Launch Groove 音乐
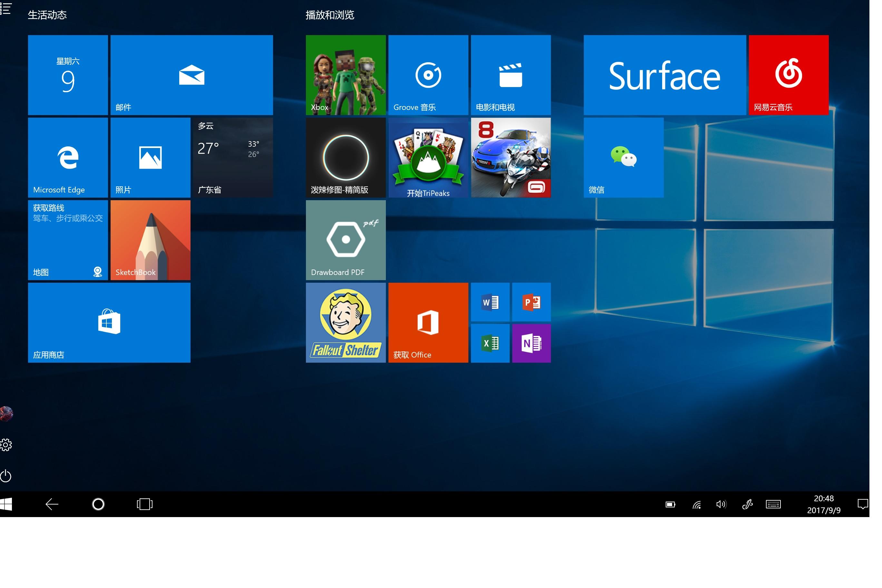 click(428, 75)
